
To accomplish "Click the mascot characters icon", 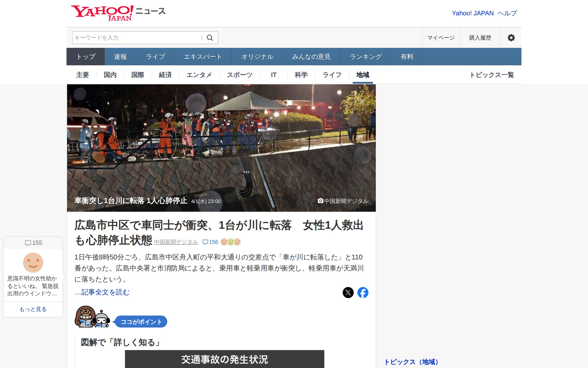I will (x=92, y=317).
